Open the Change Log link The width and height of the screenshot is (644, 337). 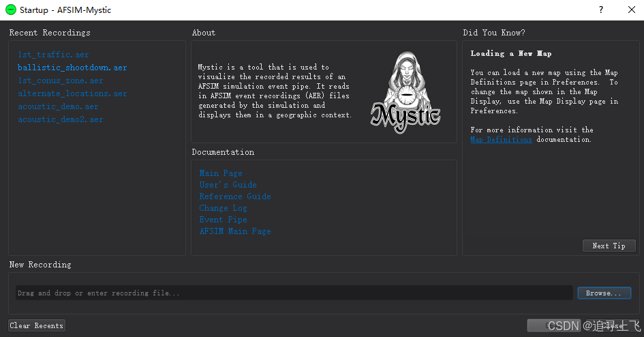point(223,208)
